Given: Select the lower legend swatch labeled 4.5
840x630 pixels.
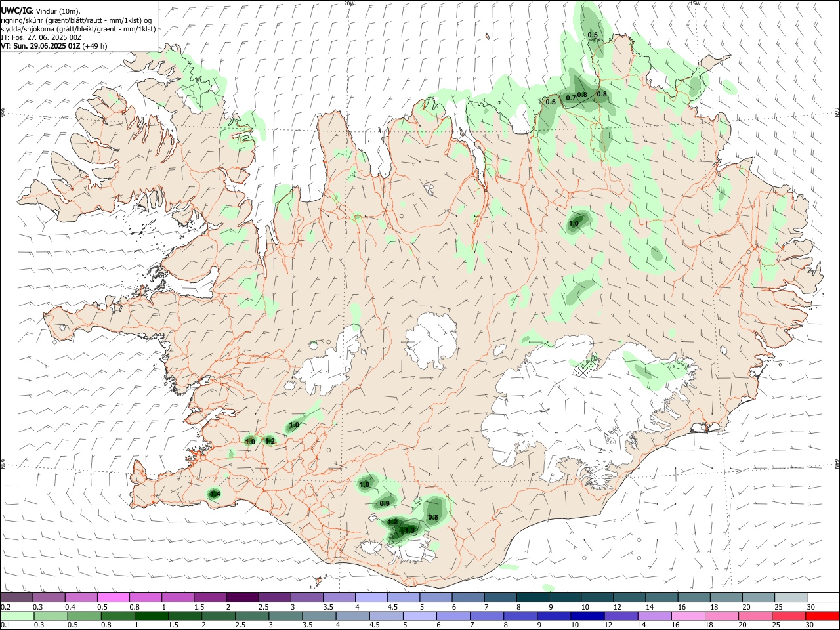Looking at the screenshot, I should (x=387, y=616).
